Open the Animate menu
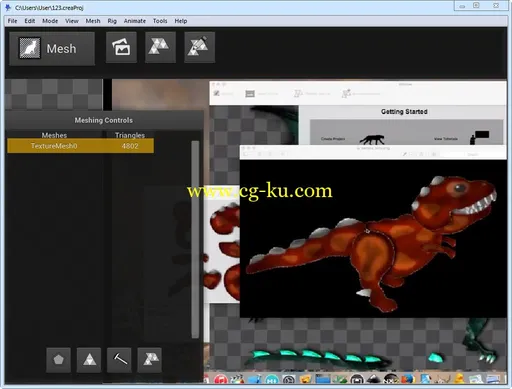The width and height of the screenshot is (512, 389). pyautogui.click(x=135, y=21)
